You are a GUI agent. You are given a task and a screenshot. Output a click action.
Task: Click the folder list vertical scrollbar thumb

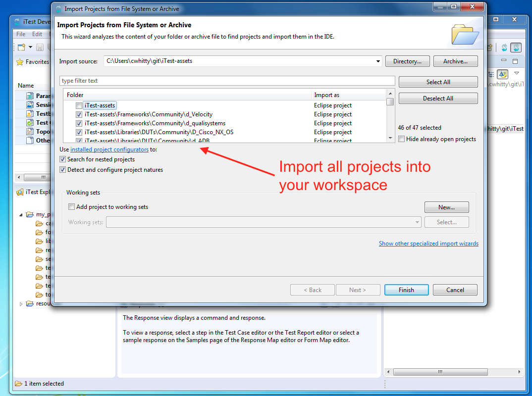click(x=390, y=101)
